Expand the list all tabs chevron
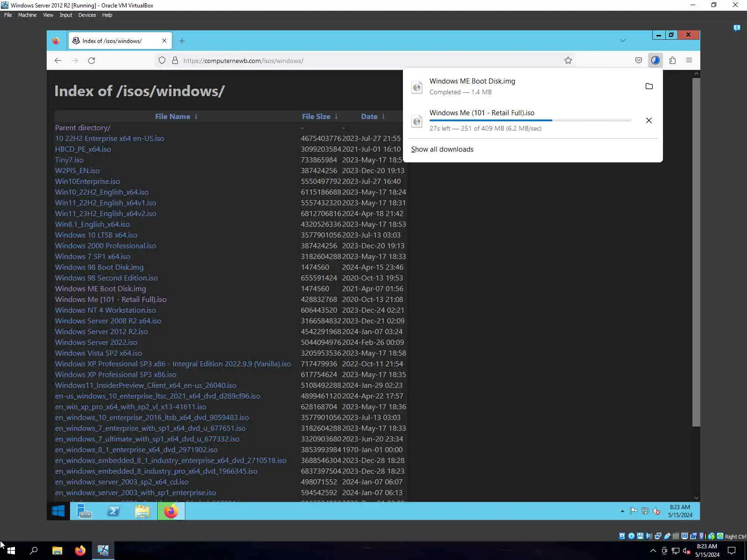Screen dimensions: 747x560 [623, 41]
